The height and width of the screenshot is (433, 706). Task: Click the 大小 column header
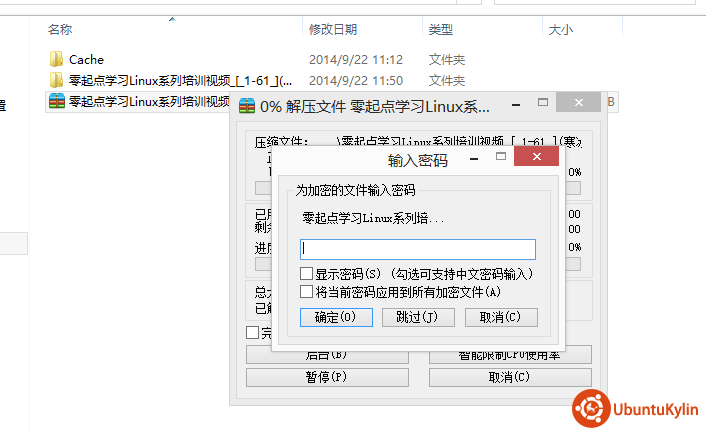[561, 30]
